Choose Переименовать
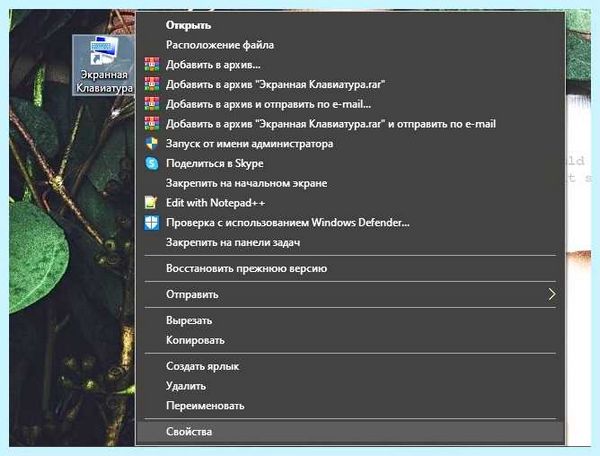Screen dimensions: 600x456 pyautogui.click(x=350, y=406)
